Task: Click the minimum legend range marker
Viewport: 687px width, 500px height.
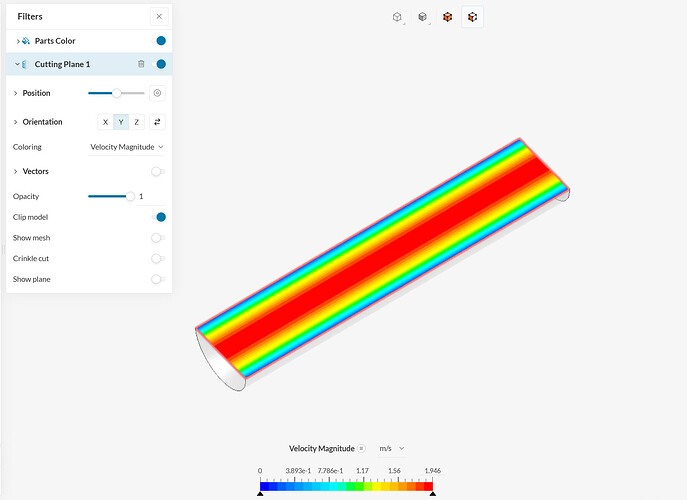Action: point(260,493)
